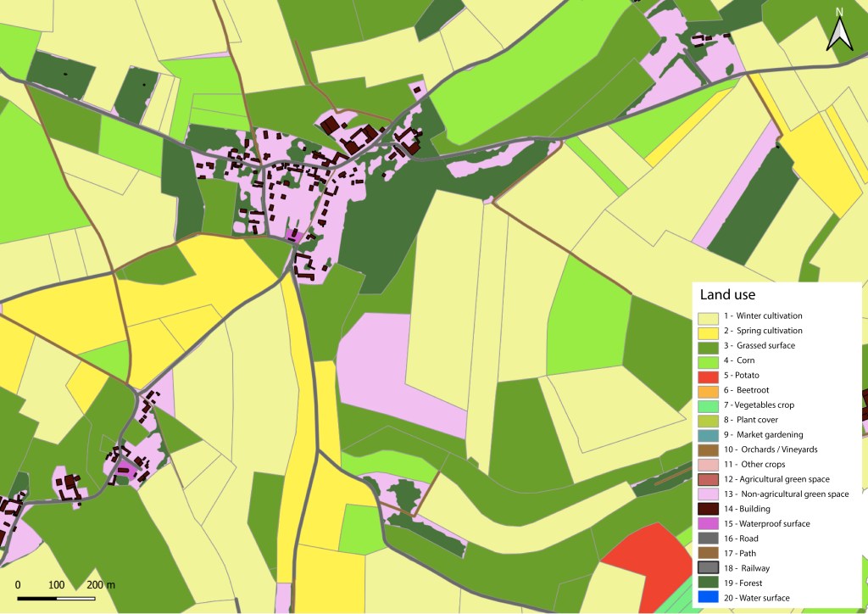
Task: Click the Grassed surface legend swatch
Action: coord(708,346)
